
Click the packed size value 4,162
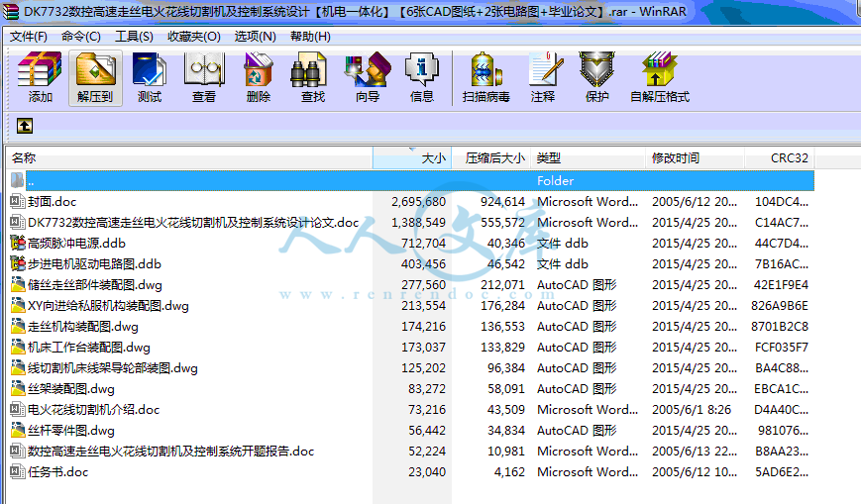tap(509, 471)
